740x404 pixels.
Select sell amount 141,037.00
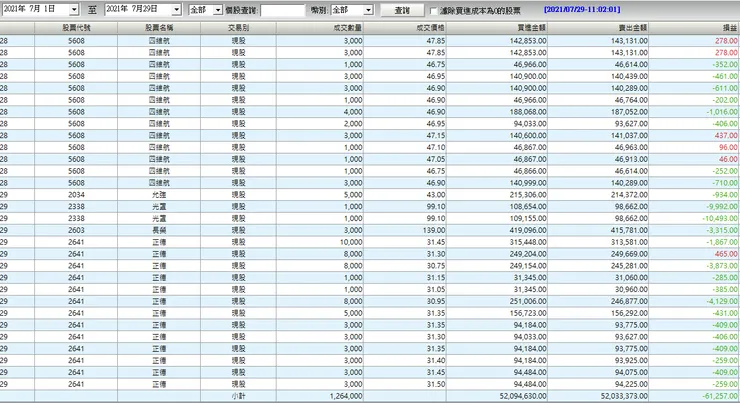point(629,135)
